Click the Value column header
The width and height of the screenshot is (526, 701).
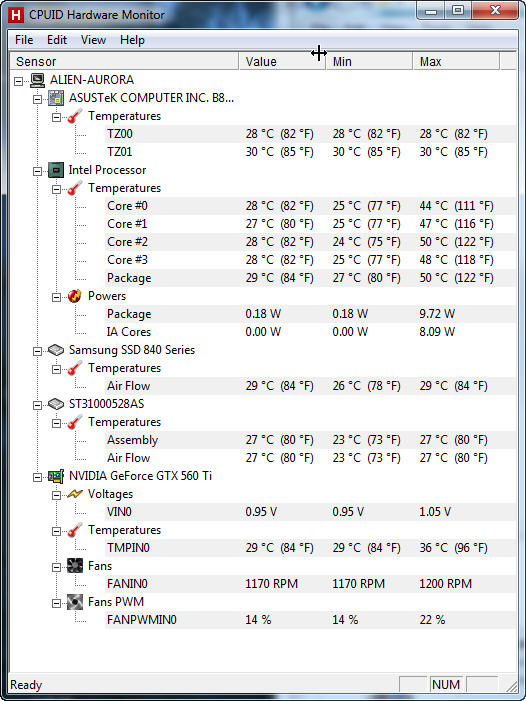click(282, 61)
